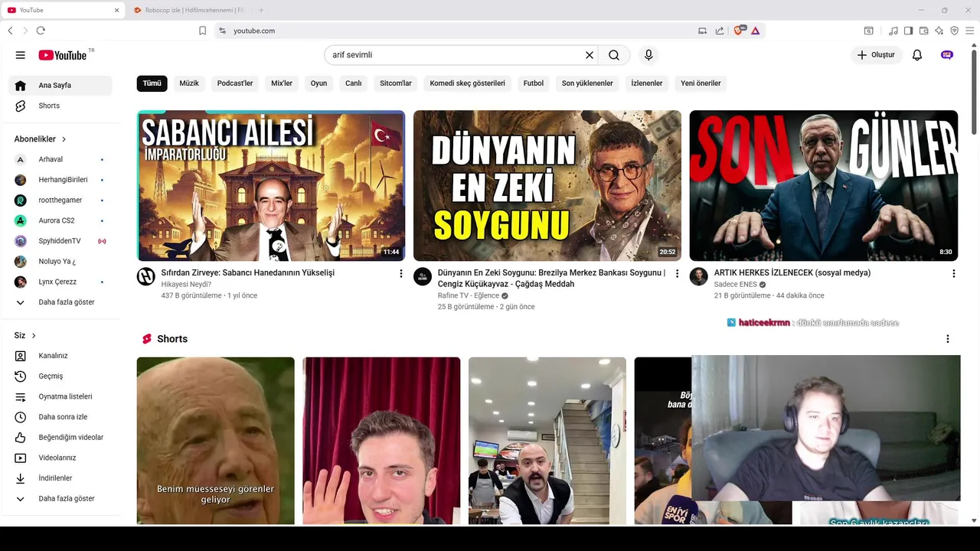Open İndirilenler downloads
980x551 pixels.
coord(60,478)
